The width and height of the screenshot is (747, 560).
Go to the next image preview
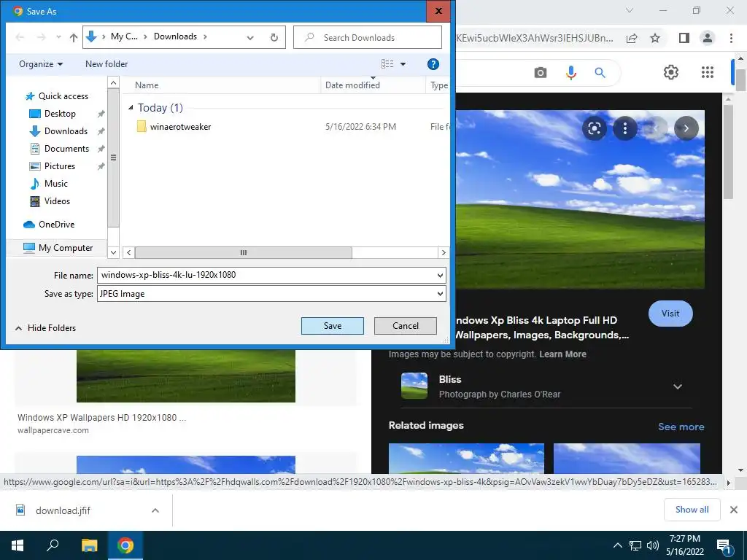point(686,128)
